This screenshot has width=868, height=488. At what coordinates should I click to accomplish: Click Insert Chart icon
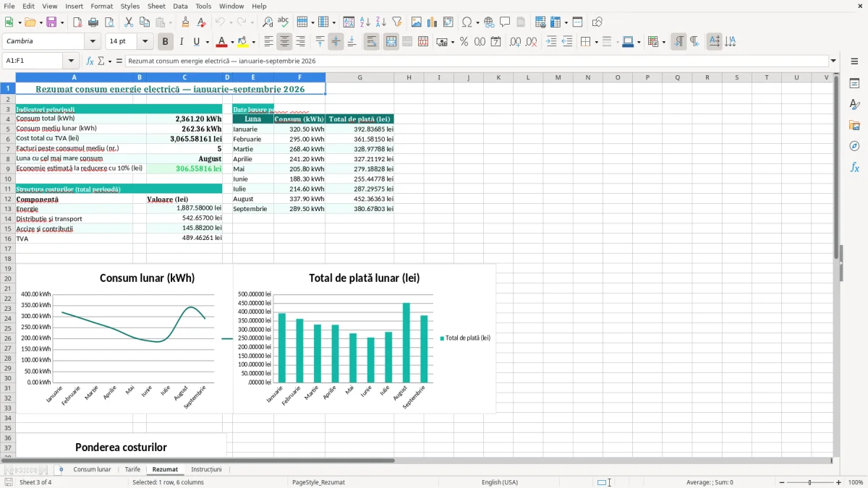433,22
